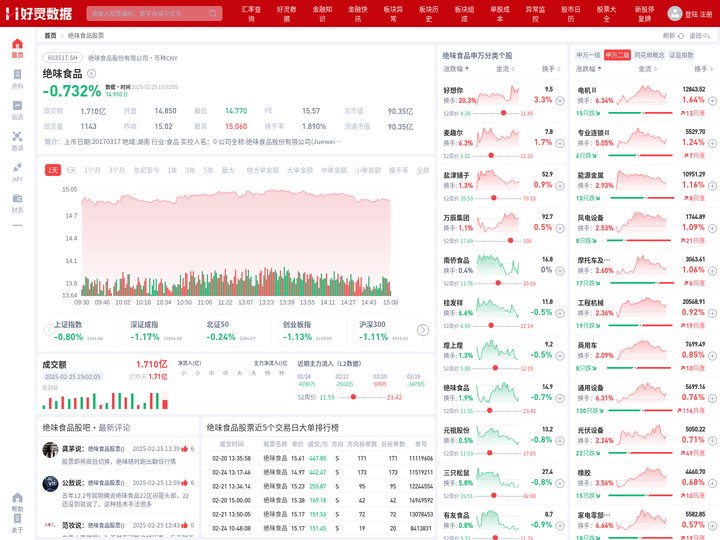
Task: Toggle the 大单金额 chart series
Action: pos(300,170)
